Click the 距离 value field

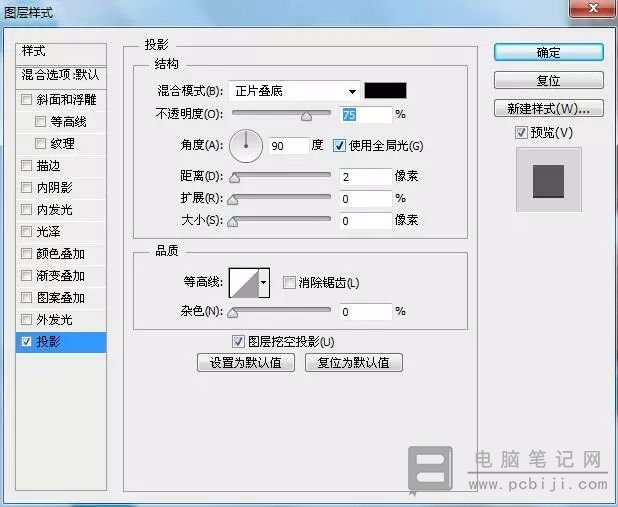pyautogui.click(x=366, y=176)
